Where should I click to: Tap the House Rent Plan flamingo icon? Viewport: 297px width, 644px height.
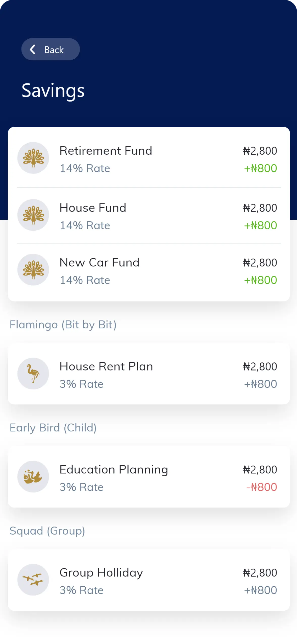pos(33,374)
